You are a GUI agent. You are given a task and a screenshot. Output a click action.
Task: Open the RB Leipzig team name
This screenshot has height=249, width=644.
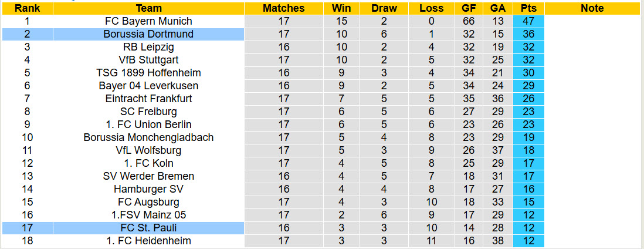coord(148,47)
